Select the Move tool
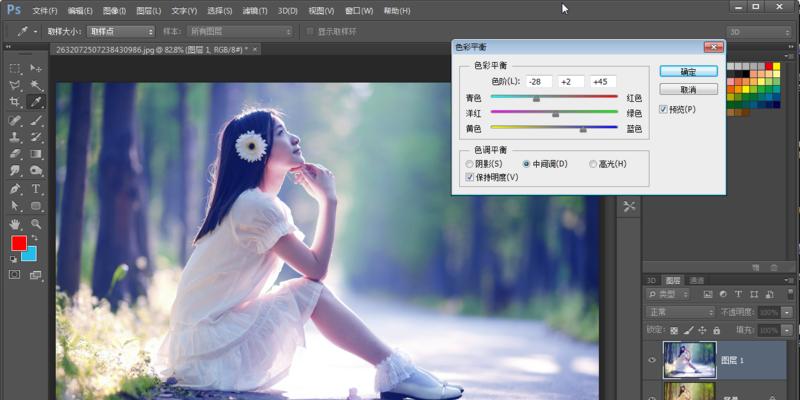The height and width of the screenshot is (400, 800). pos(36,68)
